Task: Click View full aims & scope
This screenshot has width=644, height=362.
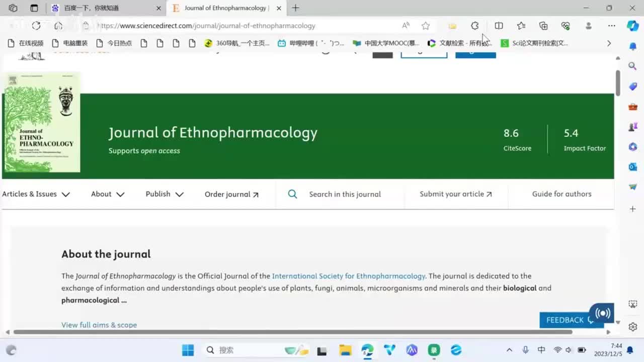Action: tap(99, 325)
